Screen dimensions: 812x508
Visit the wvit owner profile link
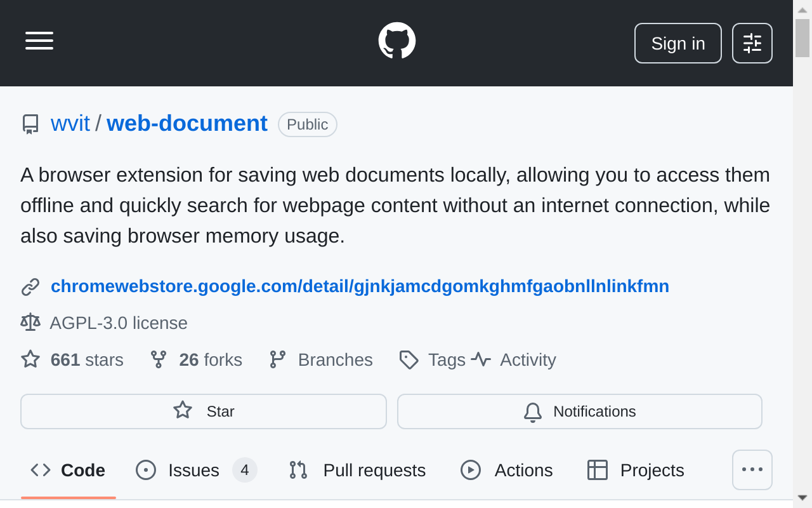tap(70, 123)
